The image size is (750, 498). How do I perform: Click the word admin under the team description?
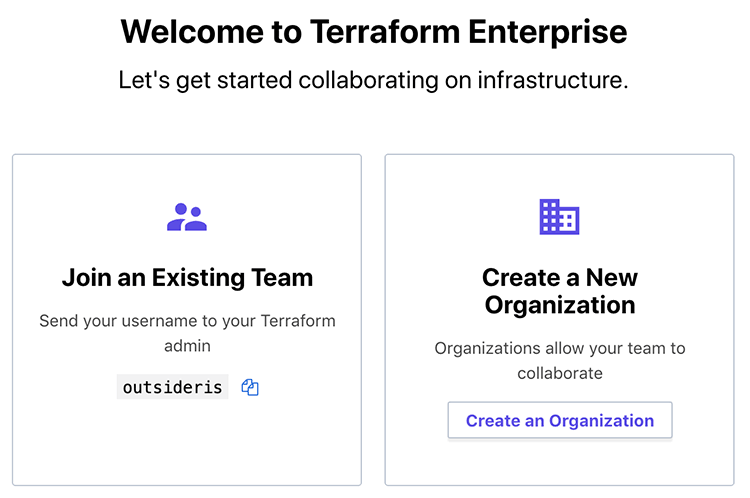point(187,346)
